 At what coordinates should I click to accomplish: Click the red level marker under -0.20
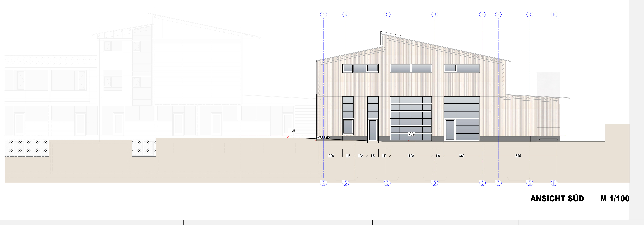coord(288,137)
